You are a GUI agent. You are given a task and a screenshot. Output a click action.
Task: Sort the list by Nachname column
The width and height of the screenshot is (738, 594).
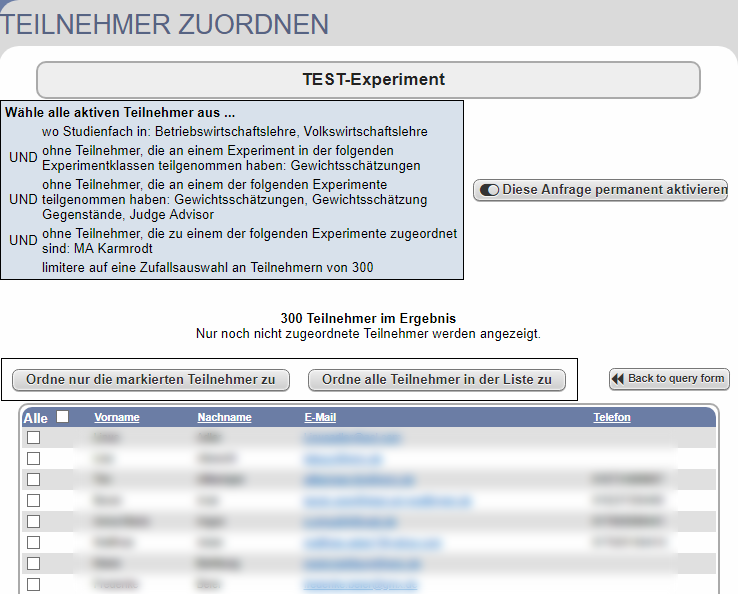click(x=224, y=417)
